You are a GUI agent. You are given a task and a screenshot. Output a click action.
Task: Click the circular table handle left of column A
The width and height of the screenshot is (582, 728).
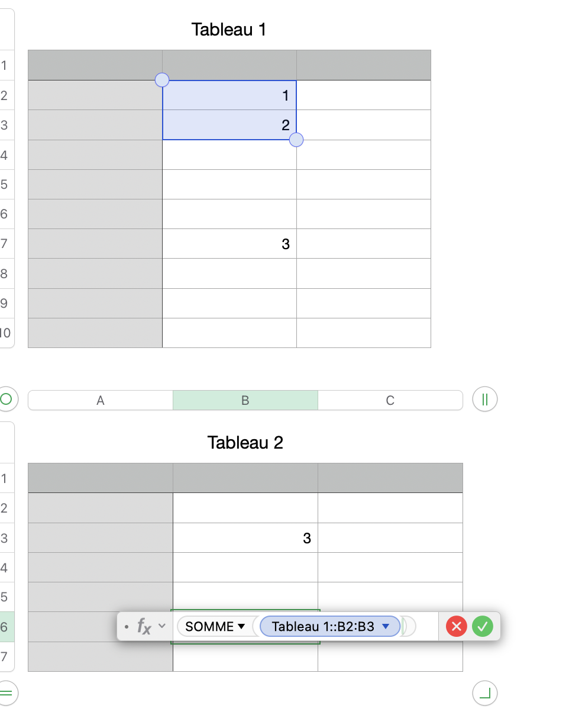pyautogui.click(x=6, y=399)
